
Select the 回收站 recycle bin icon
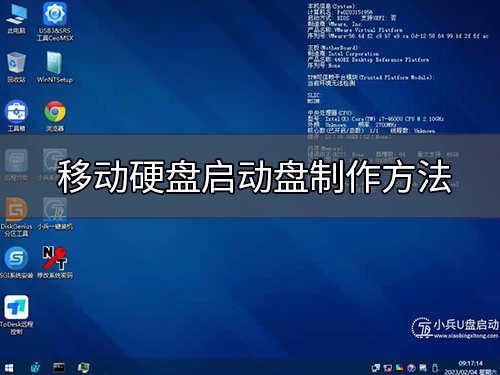click(x=16, y=67)
